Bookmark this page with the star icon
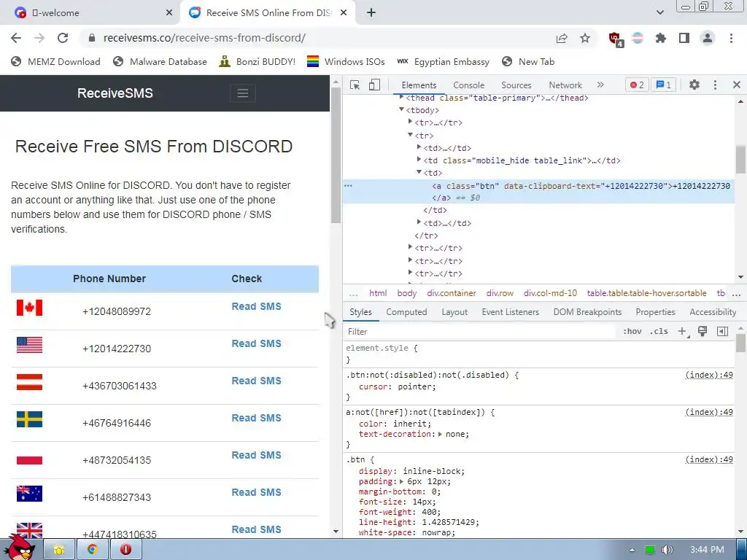747x560 pixels. point(585,38)
